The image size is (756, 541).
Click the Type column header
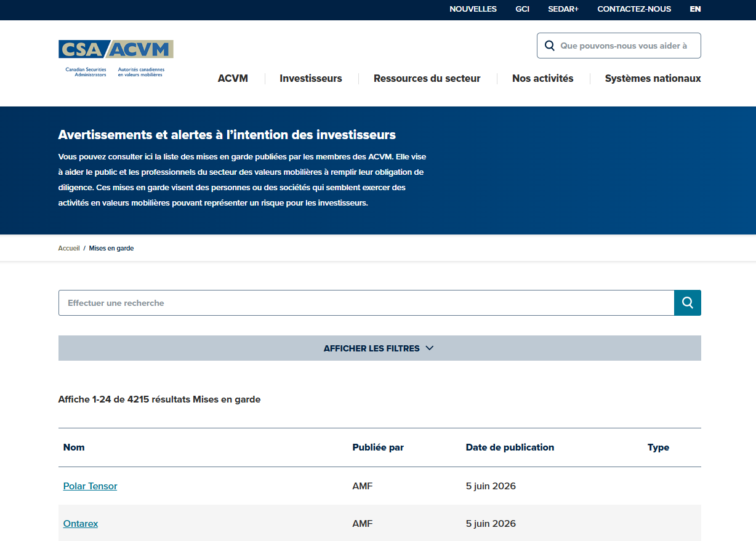coord(658,447)
